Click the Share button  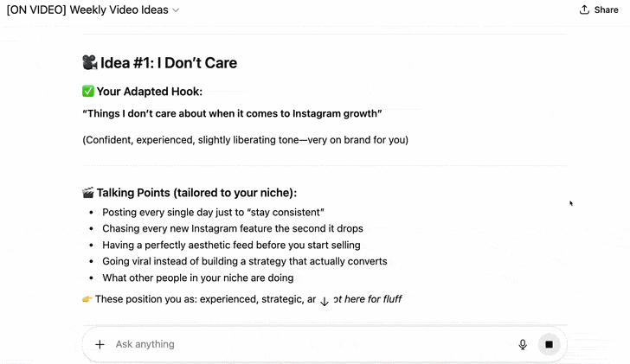[x=599, y=10]
